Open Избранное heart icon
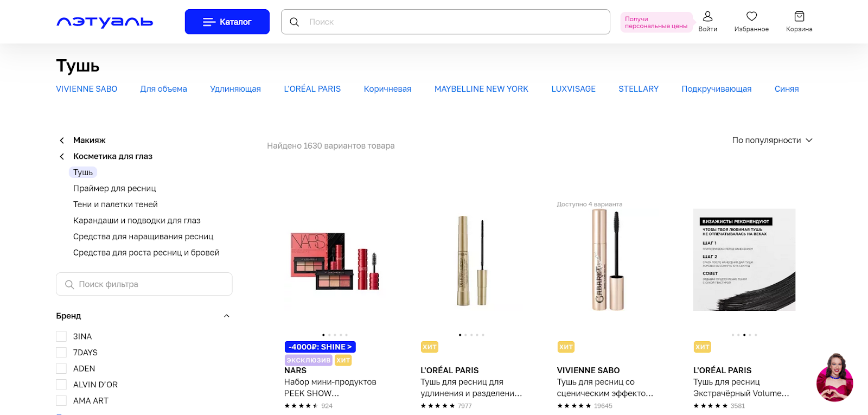This screenshot has height=415, width=868. click(751, 22)
